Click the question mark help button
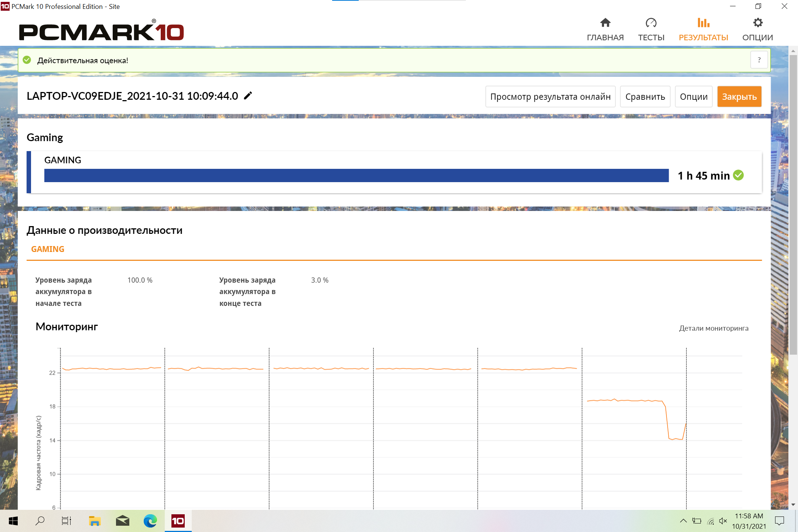Viewport: 798px width, 532px height. pos(759,60)
